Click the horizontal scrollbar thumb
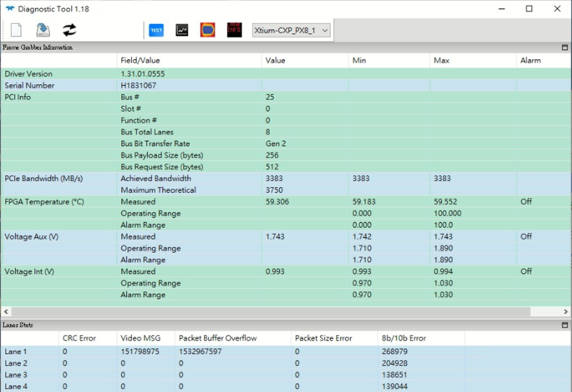 click(271, 312)
